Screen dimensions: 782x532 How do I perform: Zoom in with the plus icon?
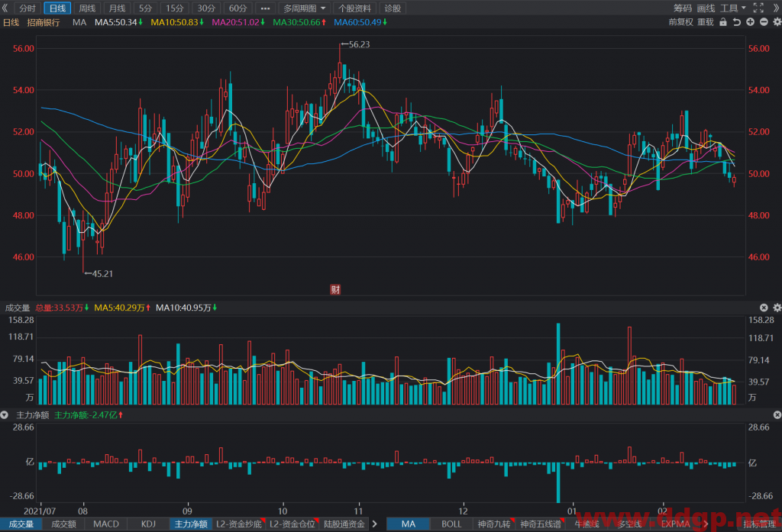coord(750,22)
